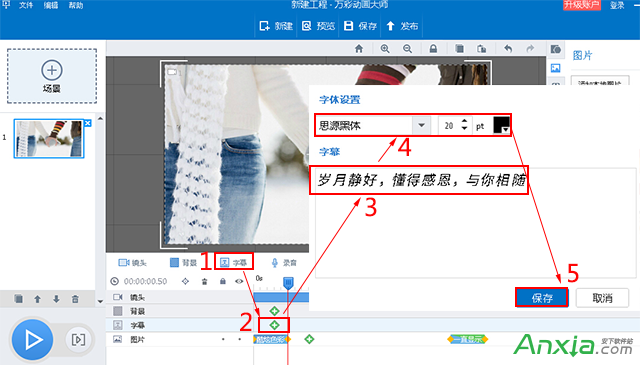Open the 编辑 menu
This screenshot has height=365, width=640.
coord(51,5)
